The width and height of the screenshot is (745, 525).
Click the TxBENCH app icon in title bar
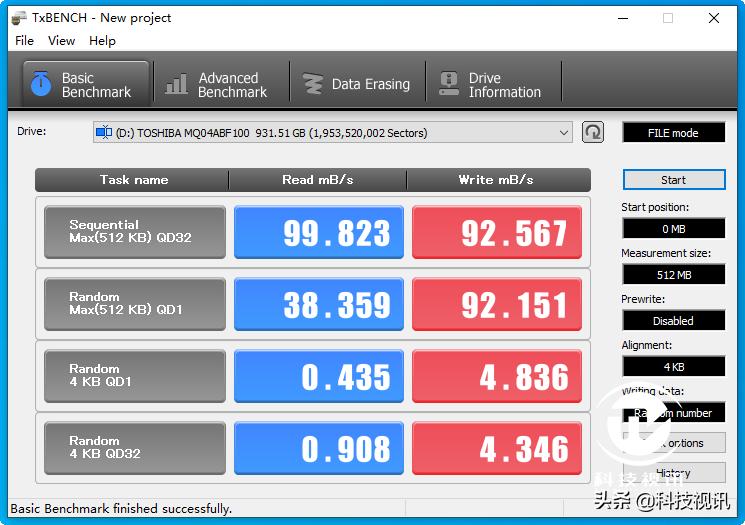[20, 18]
